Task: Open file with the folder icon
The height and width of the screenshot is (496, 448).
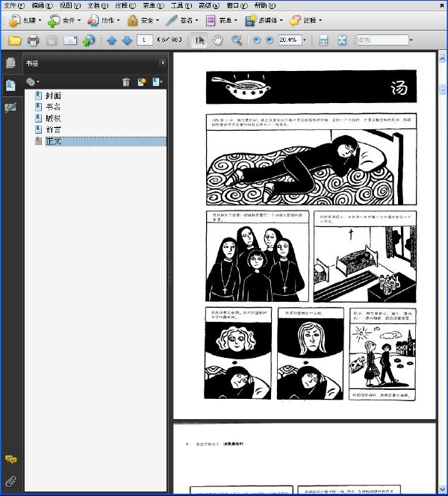Action: pyautogui.click(x=14, y=40)
